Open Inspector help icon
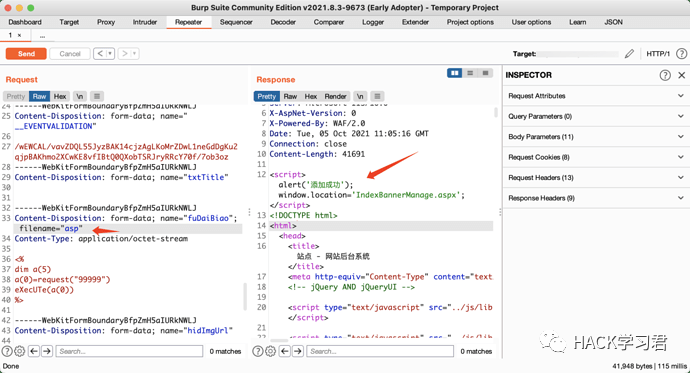Viewport: 690px width, 373px height. pyautogui.click(x=665, y=75)
